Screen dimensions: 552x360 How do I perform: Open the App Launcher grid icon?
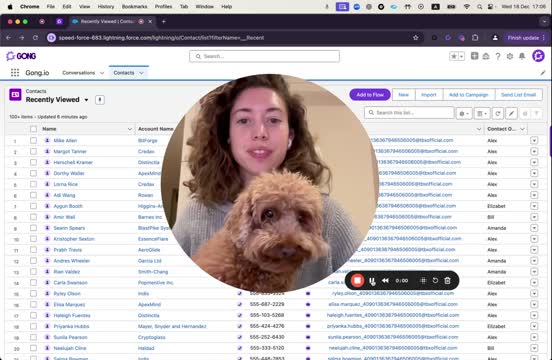pos(15,73)
